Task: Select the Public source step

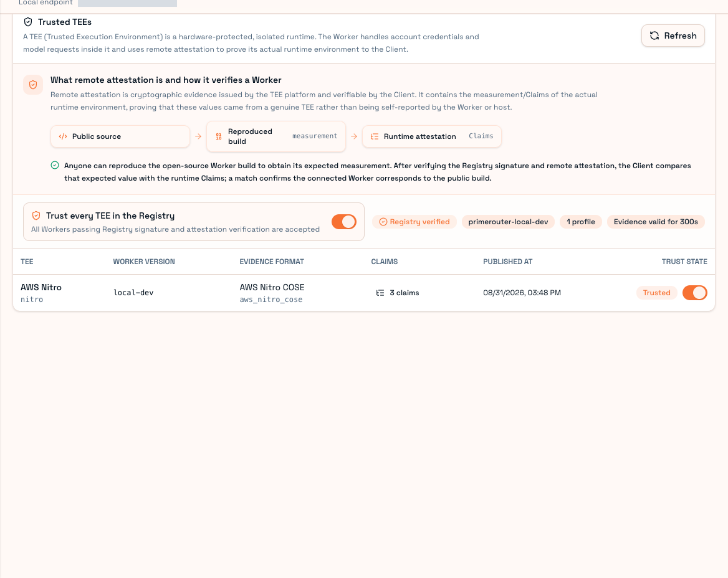Action: tap(120, 136)
